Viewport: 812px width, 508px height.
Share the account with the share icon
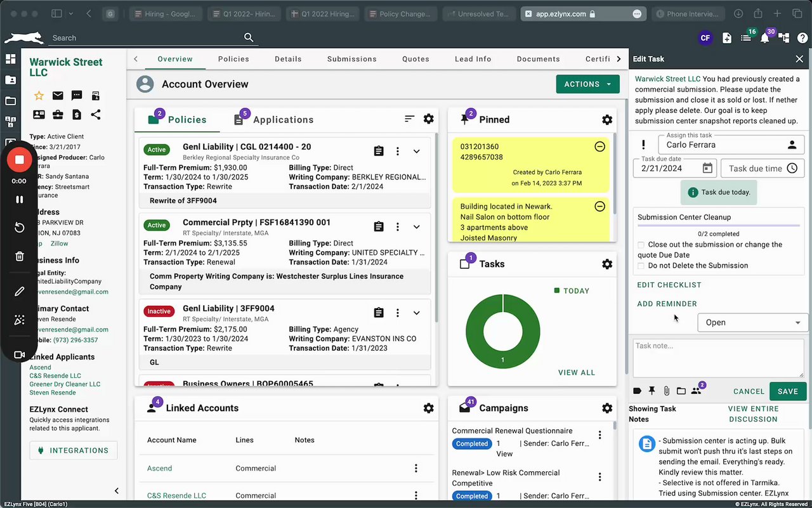[x=96, y=115]
